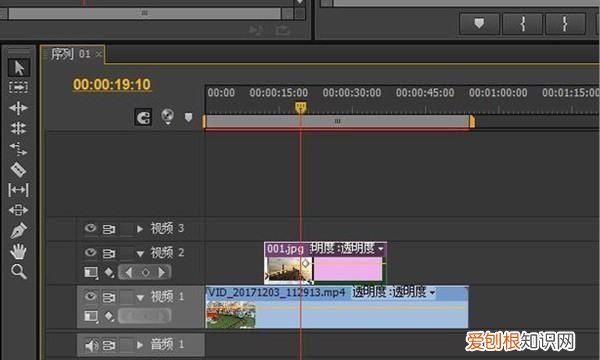Select the Zoom magnifier tool

(x=18, y=272)
